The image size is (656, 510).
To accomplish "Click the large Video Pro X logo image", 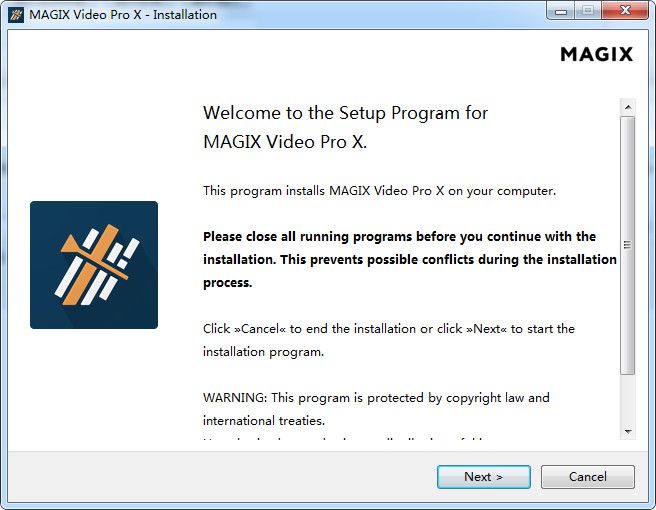I will 94,265.
